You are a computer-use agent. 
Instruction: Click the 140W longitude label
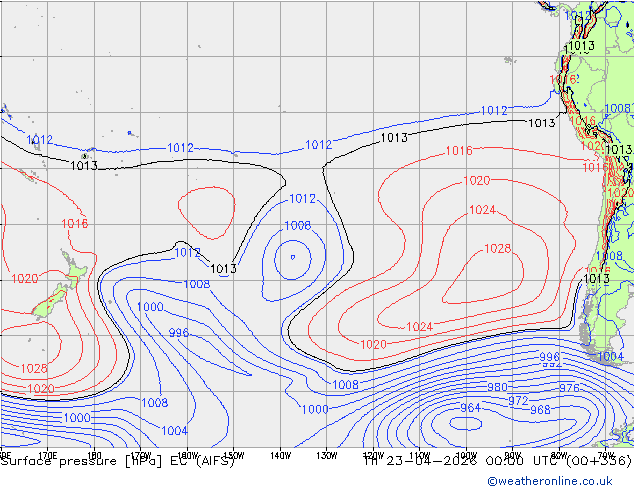[x=280, y=455]
